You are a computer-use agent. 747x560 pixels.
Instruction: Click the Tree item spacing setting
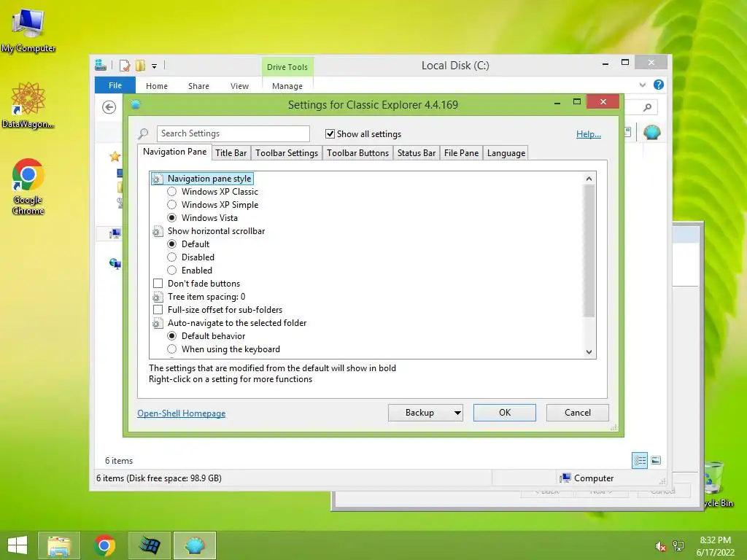coord(206,297)
